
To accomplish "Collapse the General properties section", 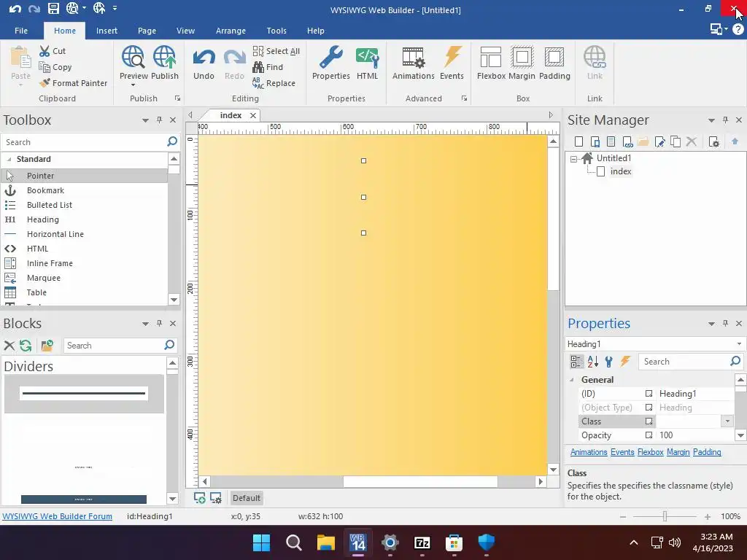I will point(571,379).
